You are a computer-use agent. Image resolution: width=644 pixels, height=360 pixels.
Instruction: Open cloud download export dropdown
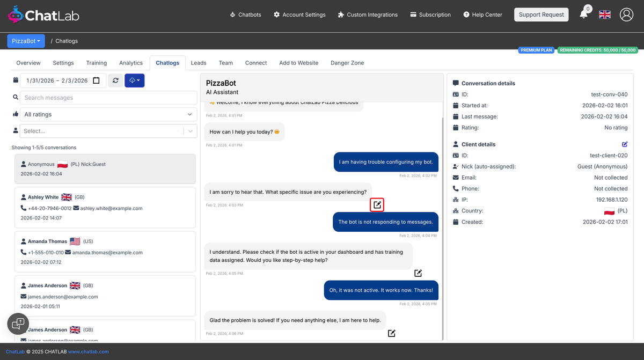click(135, 80)
